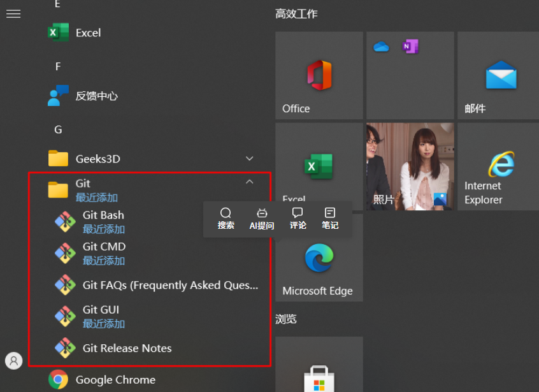
Task: Click the Internet Explorer tile label
Action: [x=484, y=192]
